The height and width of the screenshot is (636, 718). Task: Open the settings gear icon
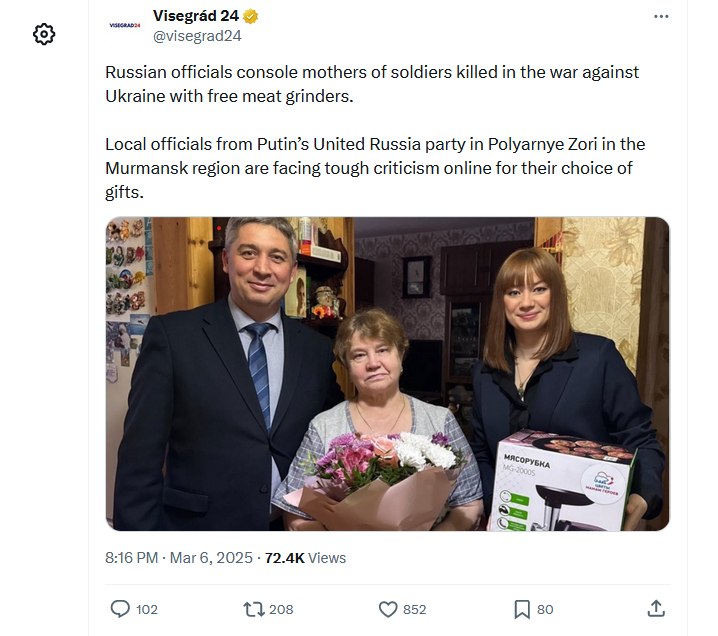[x=44, y=34]
